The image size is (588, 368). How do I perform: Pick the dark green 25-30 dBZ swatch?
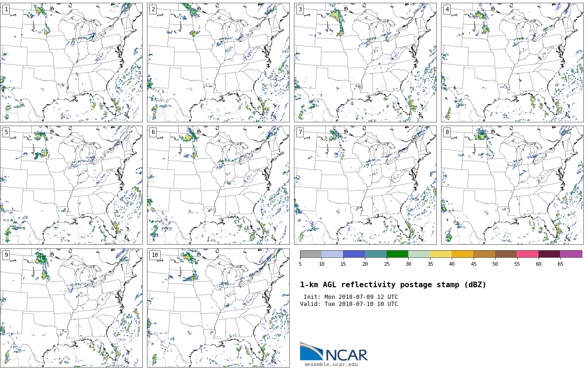tap(397, 254)
